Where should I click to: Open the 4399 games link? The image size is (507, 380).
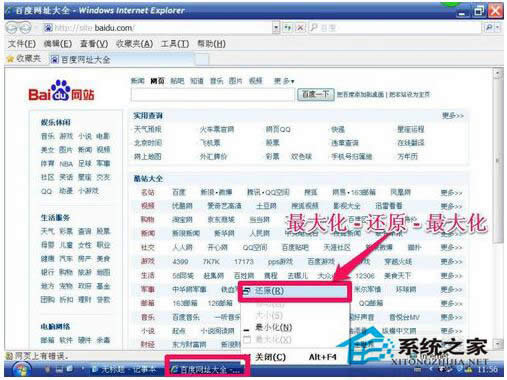(x=180, y=262)
